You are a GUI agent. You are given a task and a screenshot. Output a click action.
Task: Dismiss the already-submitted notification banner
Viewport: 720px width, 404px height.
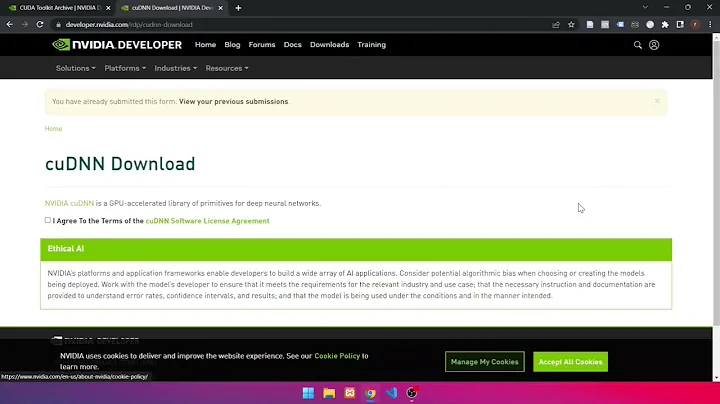(x=657, y=101)
